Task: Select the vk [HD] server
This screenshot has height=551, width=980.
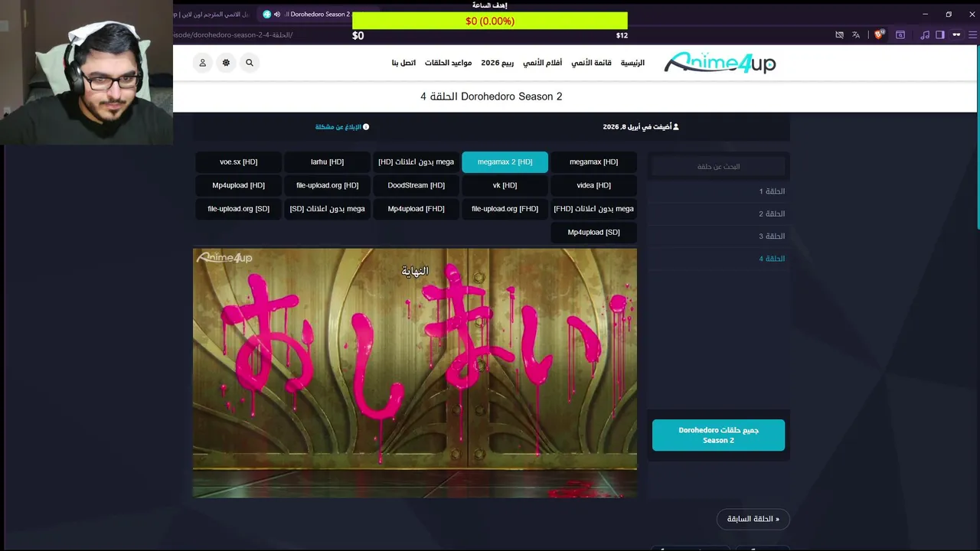Action: (x=505, y=185)
